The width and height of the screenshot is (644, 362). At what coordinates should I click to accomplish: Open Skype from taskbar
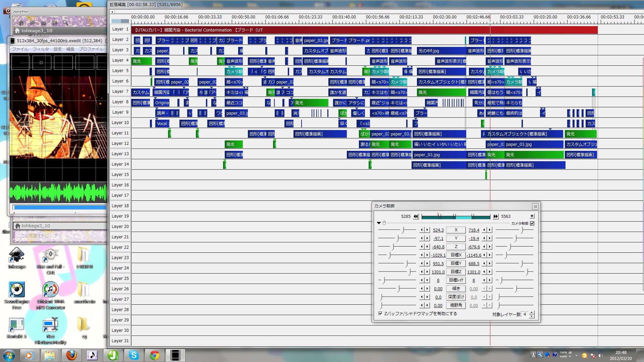133,355
